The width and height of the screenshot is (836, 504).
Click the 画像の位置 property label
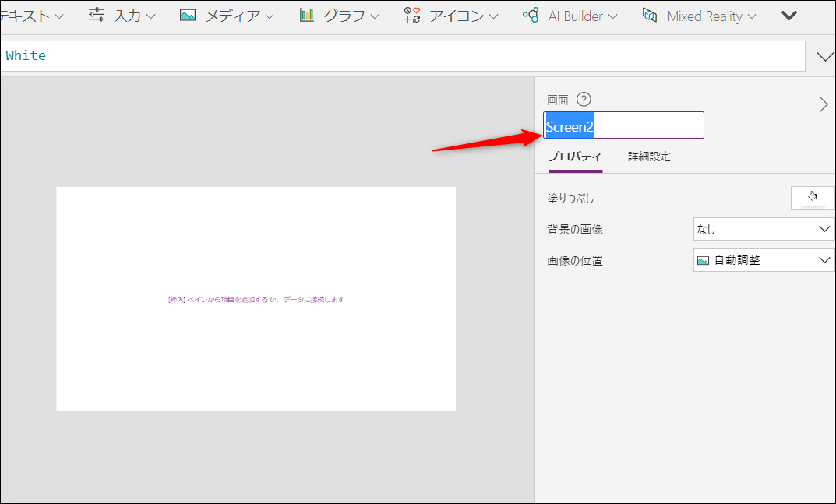point(575,261)
